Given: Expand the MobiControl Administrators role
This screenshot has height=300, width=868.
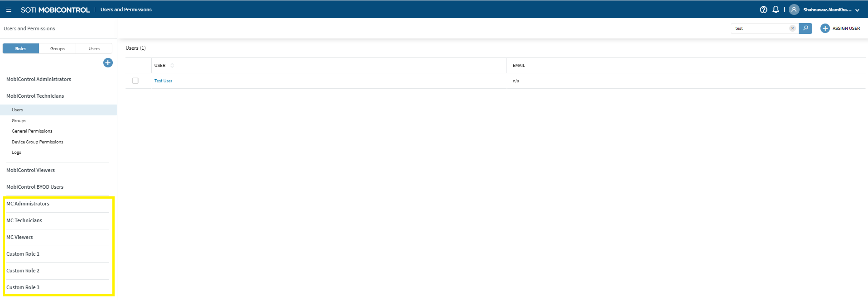Looking at the screenshot, I should click(39, 79).
